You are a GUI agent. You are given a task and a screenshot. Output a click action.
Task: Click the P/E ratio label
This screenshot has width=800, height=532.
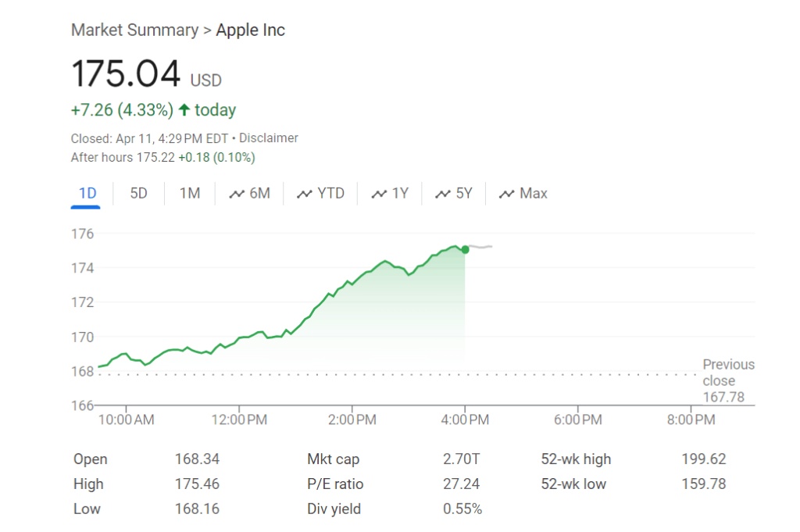tap(335, 484)
